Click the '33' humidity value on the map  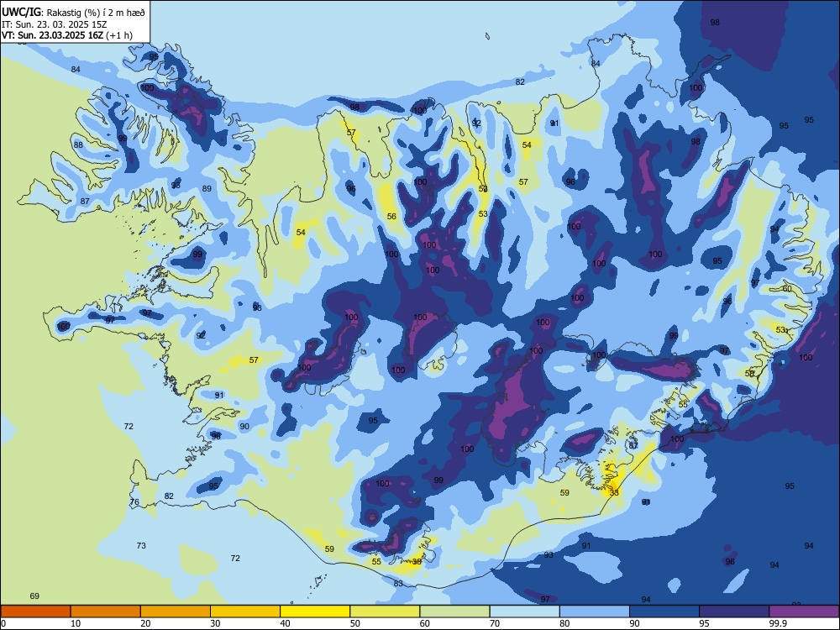point(614,492)
